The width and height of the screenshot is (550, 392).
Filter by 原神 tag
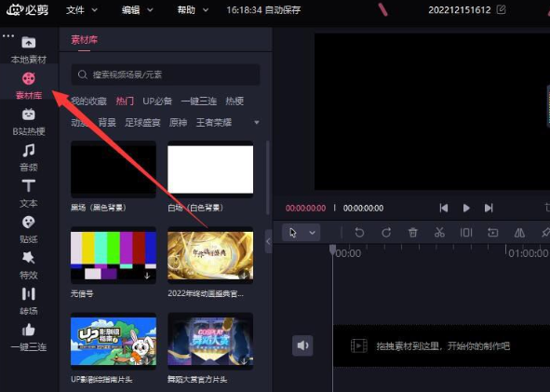coord(178,123)
